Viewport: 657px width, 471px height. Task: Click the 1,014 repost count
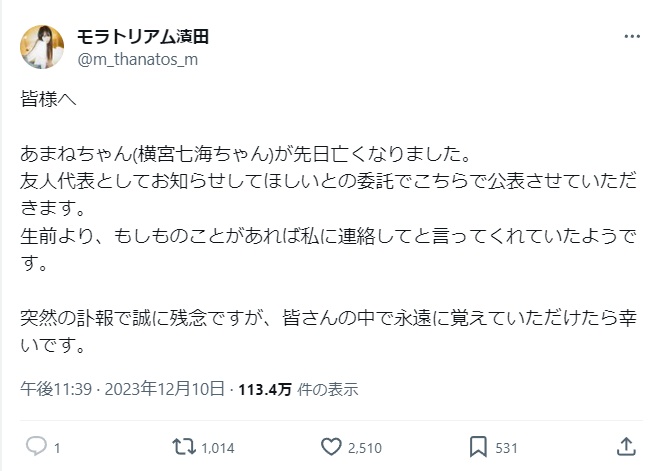[217, 447]
